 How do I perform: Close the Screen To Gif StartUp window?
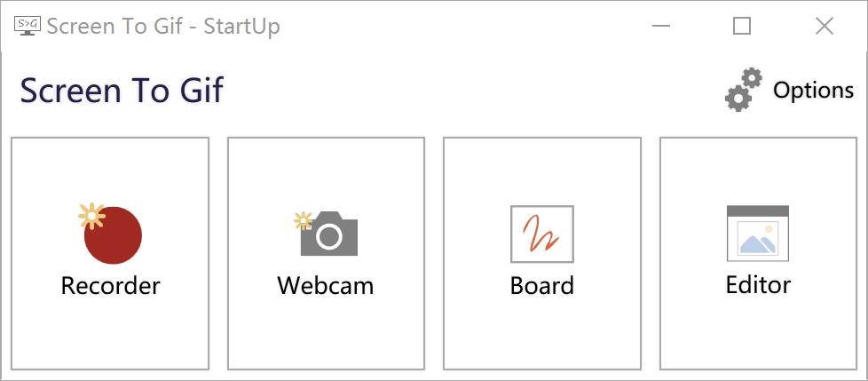[824, 27]
